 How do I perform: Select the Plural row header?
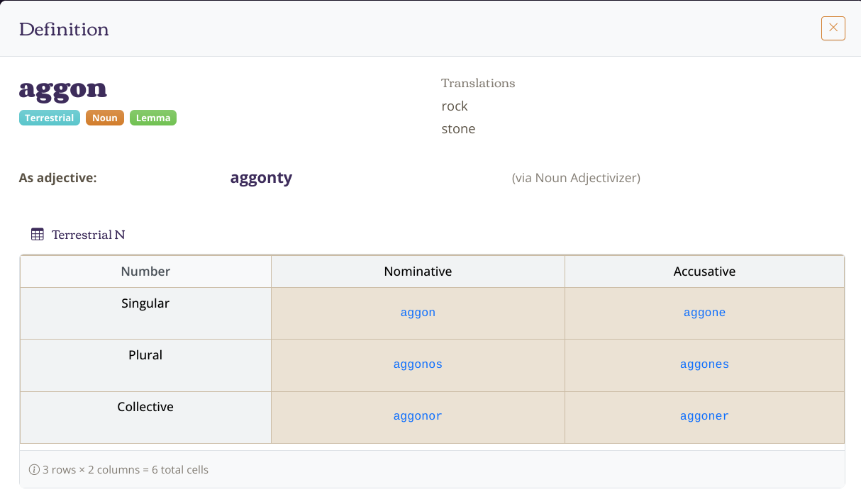[x=145, y=355]
